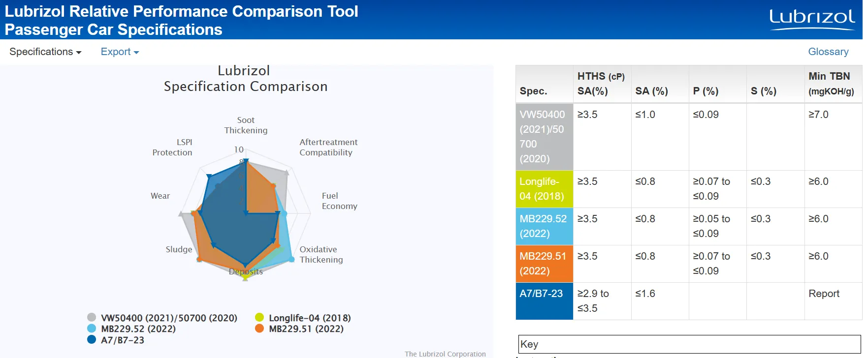Click the Passenger Car Specifications page title
The width and height of the screenshot is (868, 358).
(114, 30)
